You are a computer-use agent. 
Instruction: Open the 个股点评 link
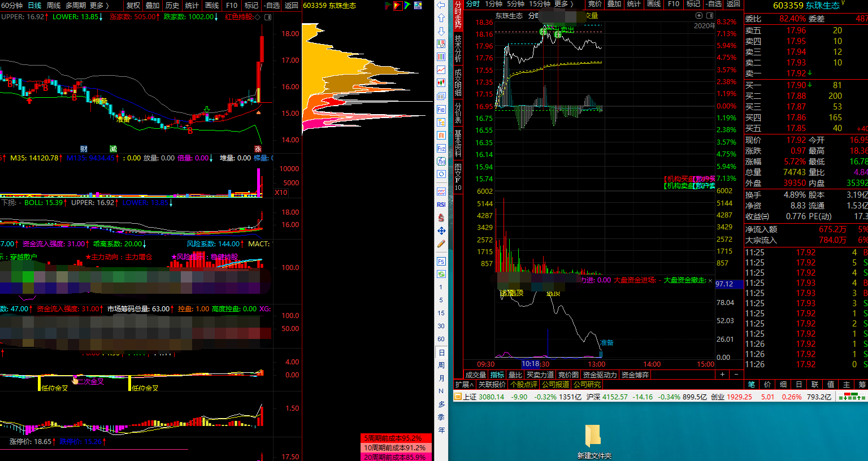pyautogui.click(x=524, y=384)
